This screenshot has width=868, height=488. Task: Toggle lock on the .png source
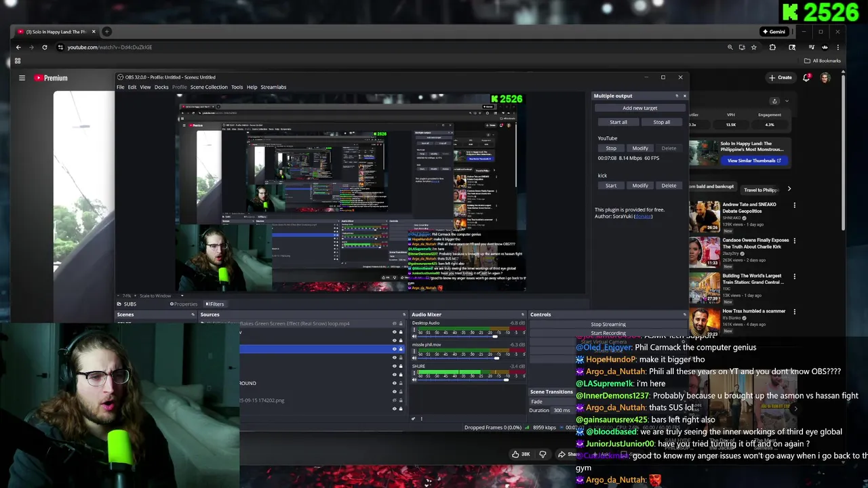click(401, 401)
